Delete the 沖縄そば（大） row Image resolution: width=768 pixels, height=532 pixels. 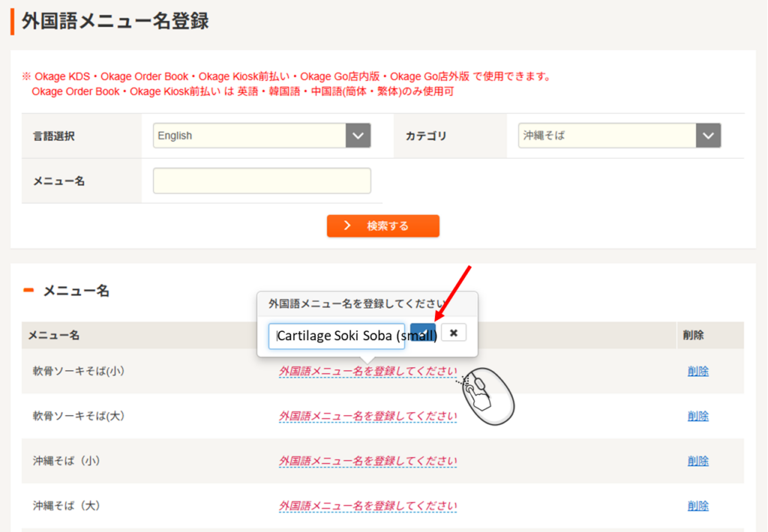pyautogui.click(x=697, y=506)
